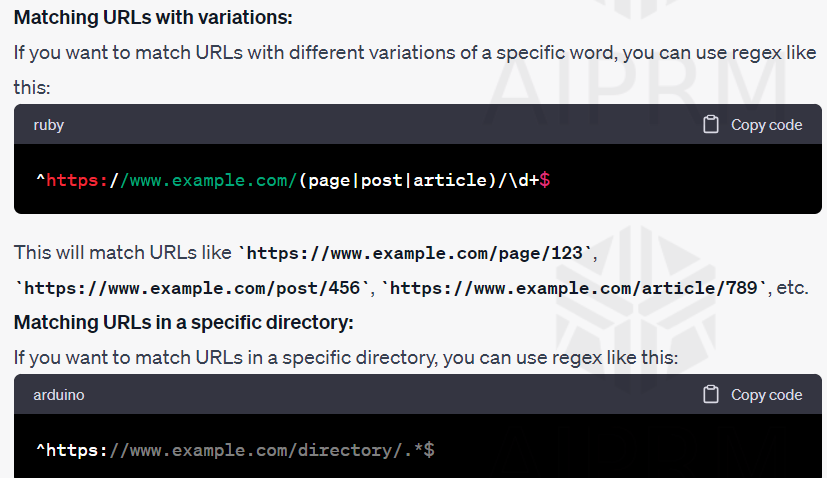This screenshot has height=478, width=827.
Task: Click the 'arduino' language label
Action: coord(59,395)
